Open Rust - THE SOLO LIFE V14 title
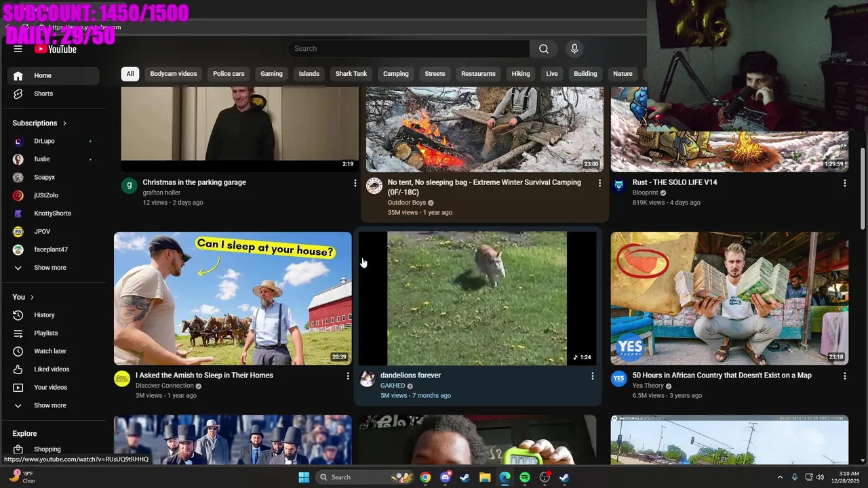The image size is (868, 488). click(x=675, y=182)
